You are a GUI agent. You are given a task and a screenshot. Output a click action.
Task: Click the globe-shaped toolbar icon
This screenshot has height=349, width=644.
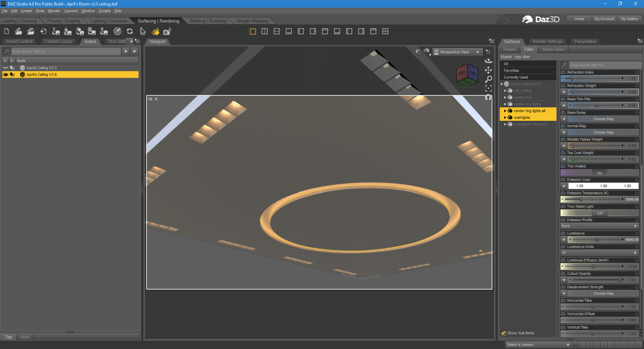tap(117, 31)
